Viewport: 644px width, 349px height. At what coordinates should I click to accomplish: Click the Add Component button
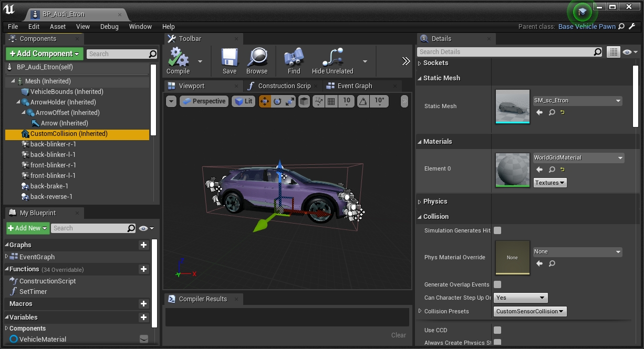click(44, 54)
